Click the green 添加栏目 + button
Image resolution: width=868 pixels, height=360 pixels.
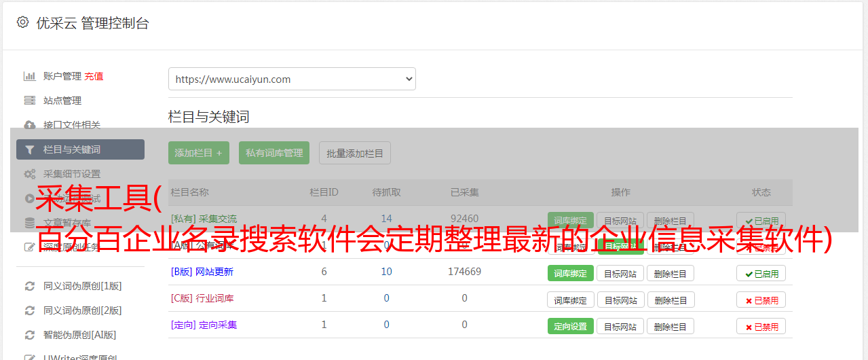(x=199, y=153)
